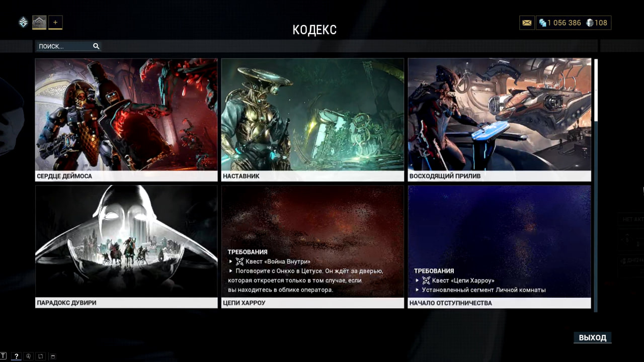Click the plus button to invite squad member

coord(55,22)
